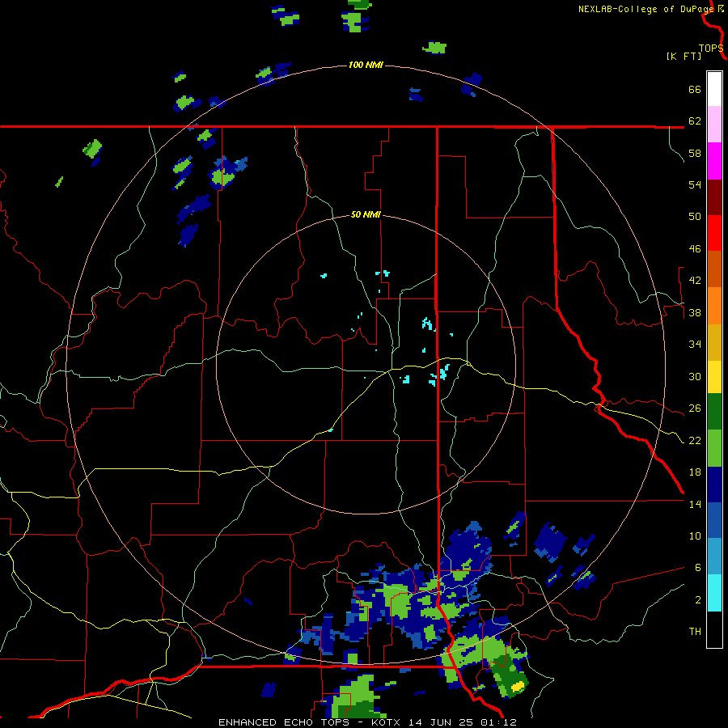The height and width of the screenshot is (728, 728).
Task: Click the dark orange legend swatch
Action: [x=714, y=269]
